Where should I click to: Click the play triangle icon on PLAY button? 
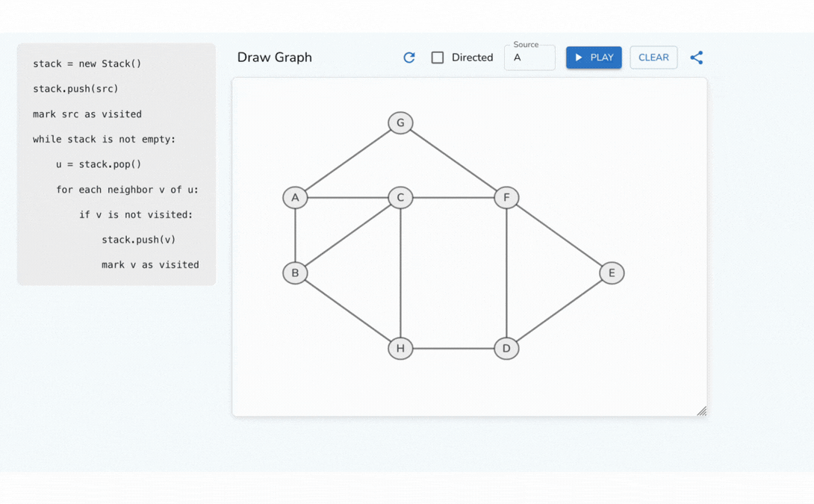pos(578,57)
